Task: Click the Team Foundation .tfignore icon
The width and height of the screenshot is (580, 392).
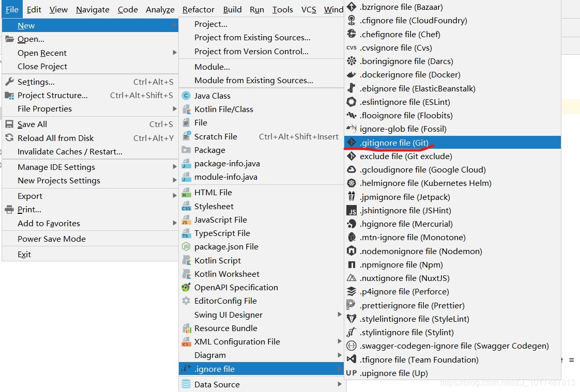Action: point(351,359)
